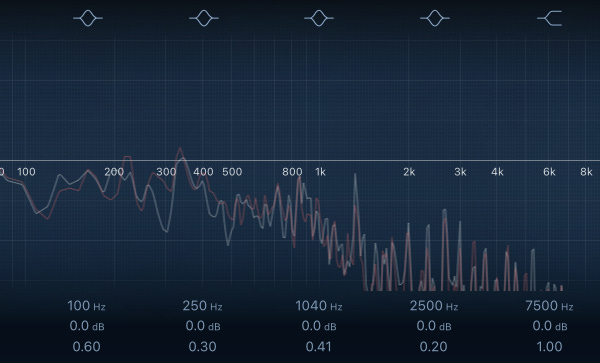Click the 0.0 dB gain under 7500 Hz
The height and width of the screenshot is (363, 600).
coord(550,326)
